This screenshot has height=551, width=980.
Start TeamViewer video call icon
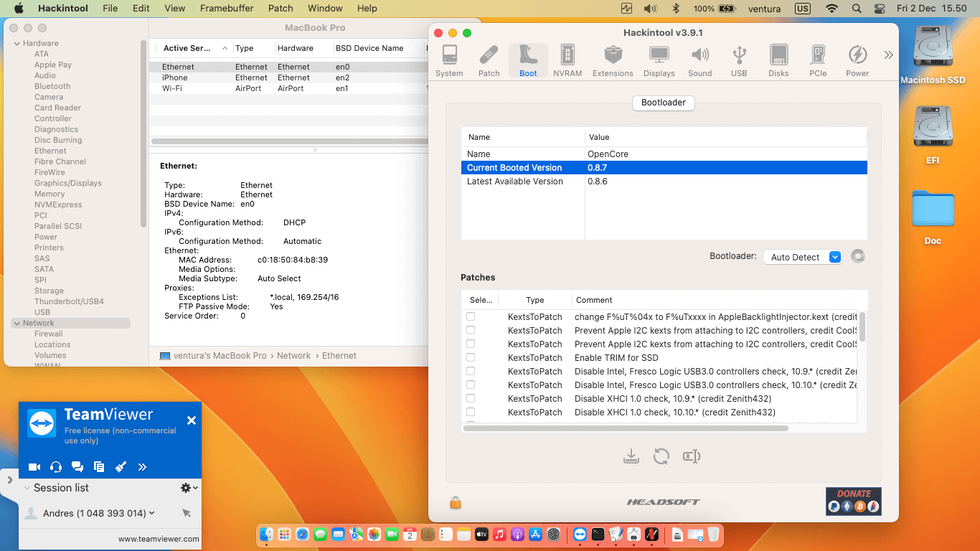(x=34, y=467)
